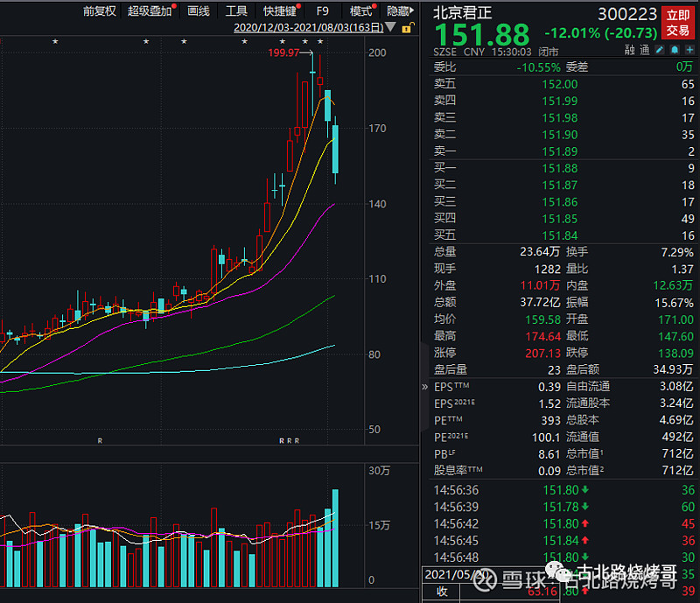Select the 画线 drawing tools menu
This screenshot has width=700, height=603.
pos(199,11)
